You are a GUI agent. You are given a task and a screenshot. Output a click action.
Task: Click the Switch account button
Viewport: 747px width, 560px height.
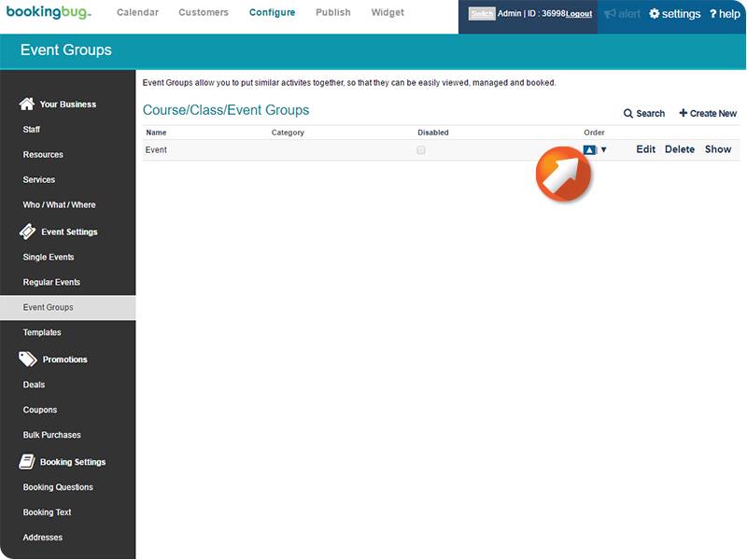click(482, 14)
